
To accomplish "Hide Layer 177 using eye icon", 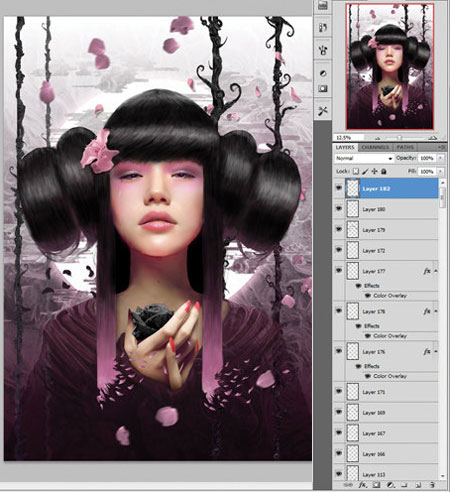I will (339, 270).
